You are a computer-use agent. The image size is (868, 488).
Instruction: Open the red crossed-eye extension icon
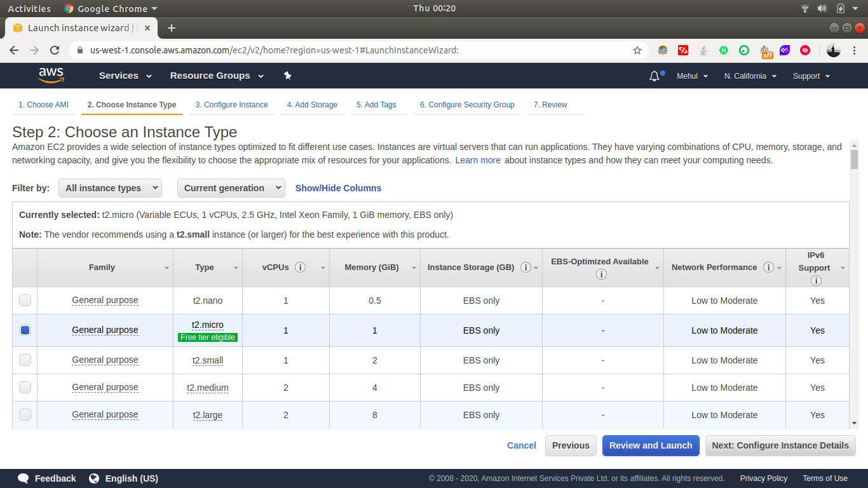click(805, 50)
